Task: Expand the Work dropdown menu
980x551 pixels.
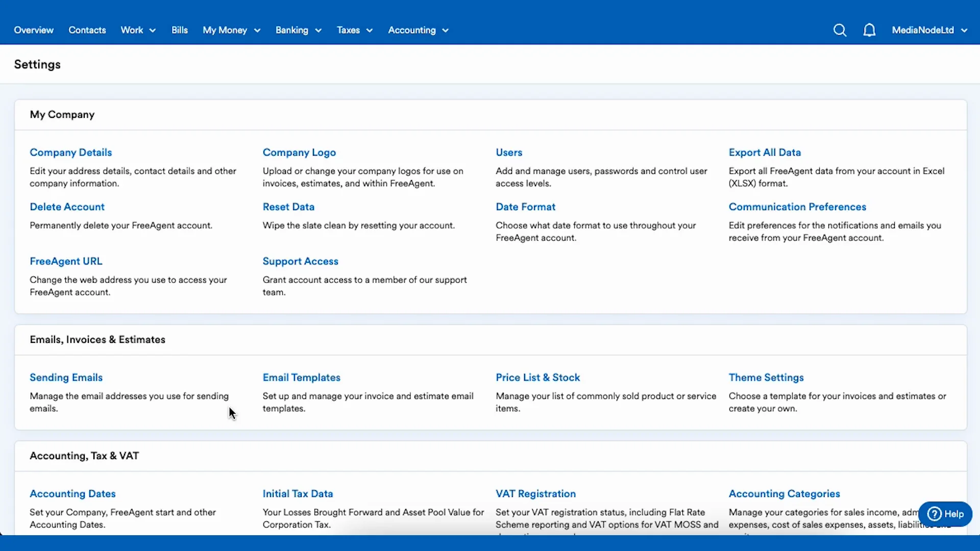Action: point(138,30)
